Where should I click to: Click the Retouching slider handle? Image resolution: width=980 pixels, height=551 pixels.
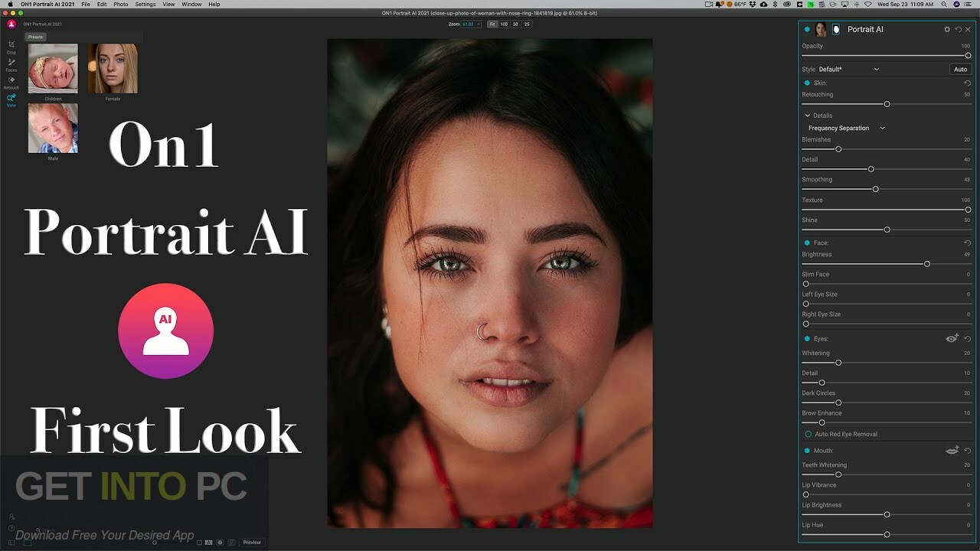coord(887,104)
